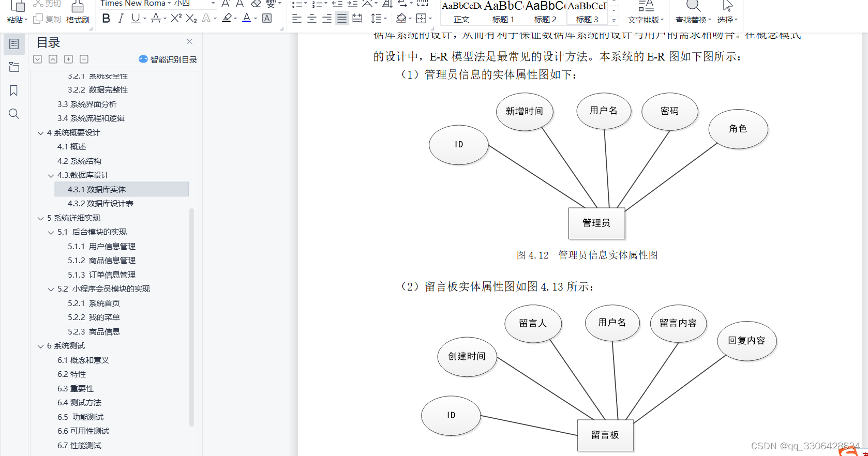Select 4.3.1 数据库实体 in outline
Screen dimensions: 868x456
pyautogui.click(x=122, y=189)
